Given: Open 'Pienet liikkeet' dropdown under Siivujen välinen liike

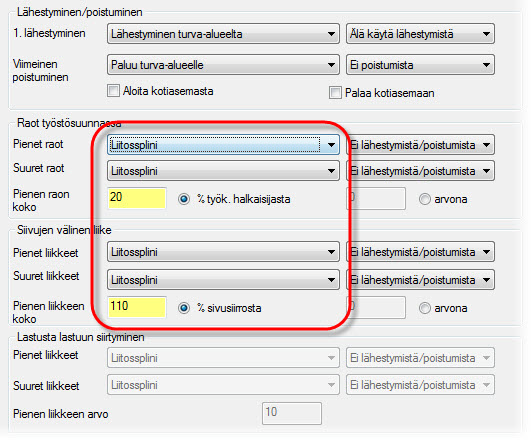Looking at the screenshot, I should [x=223, y=252].
